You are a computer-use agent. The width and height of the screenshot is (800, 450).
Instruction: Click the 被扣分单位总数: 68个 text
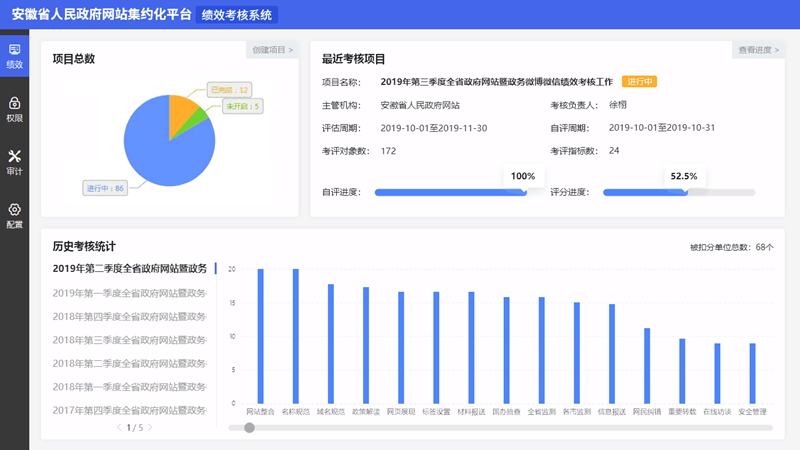coord(732,247)
